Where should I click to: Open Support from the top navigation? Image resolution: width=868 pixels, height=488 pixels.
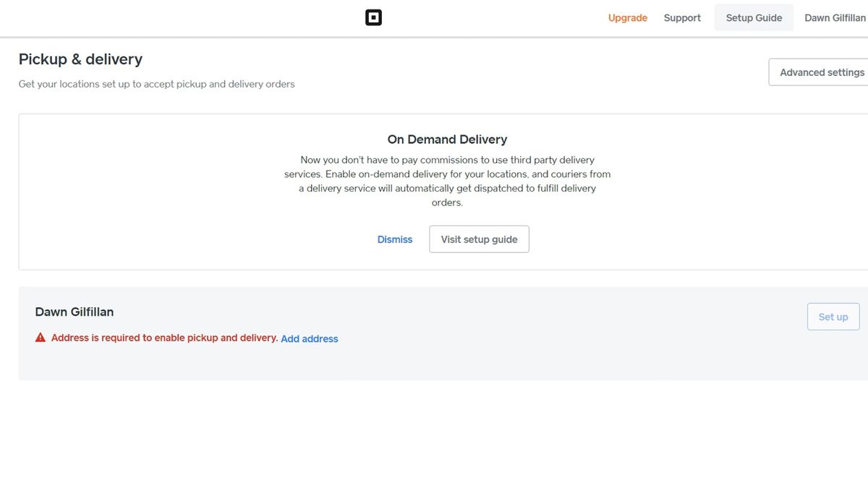(x=681, y=17)
